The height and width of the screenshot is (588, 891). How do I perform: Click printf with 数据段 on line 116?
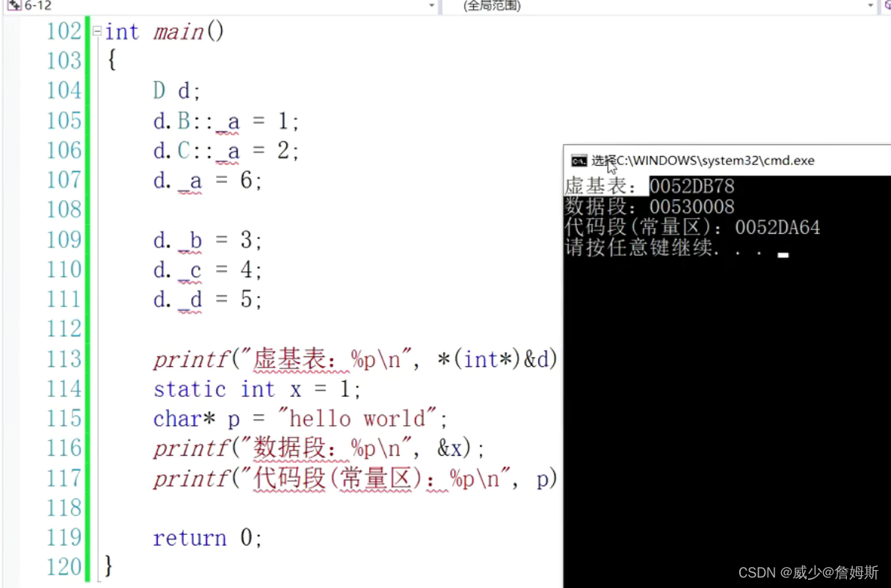[x=318, y=449]
